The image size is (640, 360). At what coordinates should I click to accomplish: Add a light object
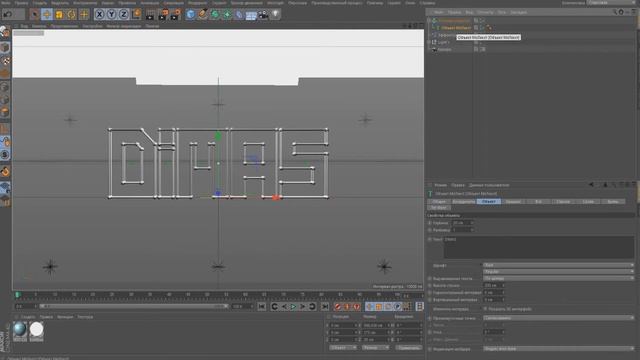tap(276, 15)
